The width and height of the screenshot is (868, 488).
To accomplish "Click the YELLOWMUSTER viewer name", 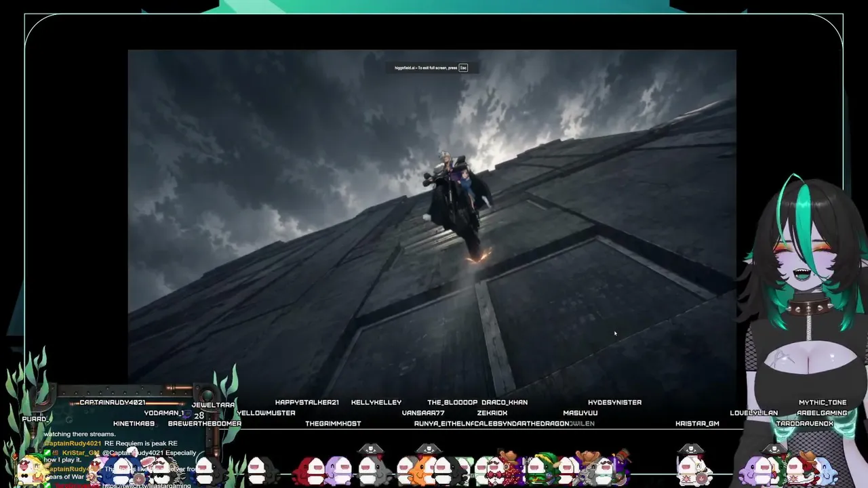I will point(266,413).
